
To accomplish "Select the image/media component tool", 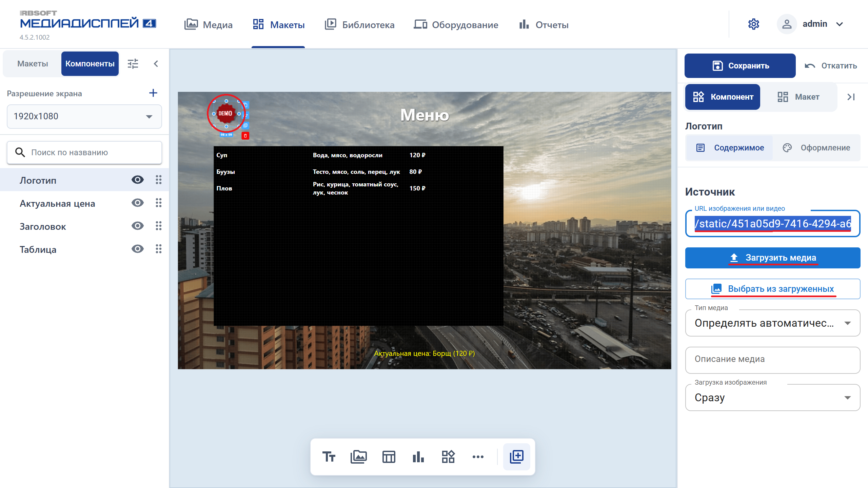I will coord(358,456).
